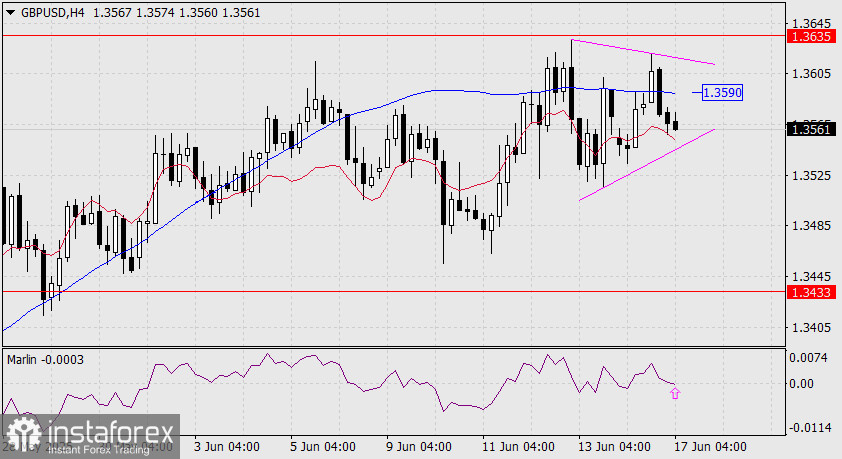Click the 13 Jun 04:00 time label
Screen dimensions: 842x459
coord(614,447)
